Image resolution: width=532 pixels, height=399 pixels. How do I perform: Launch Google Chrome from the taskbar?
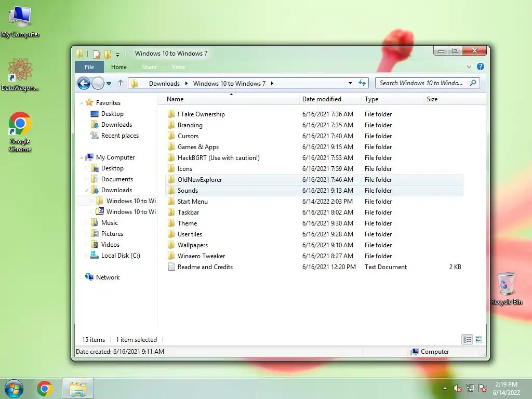pos(45,389)
